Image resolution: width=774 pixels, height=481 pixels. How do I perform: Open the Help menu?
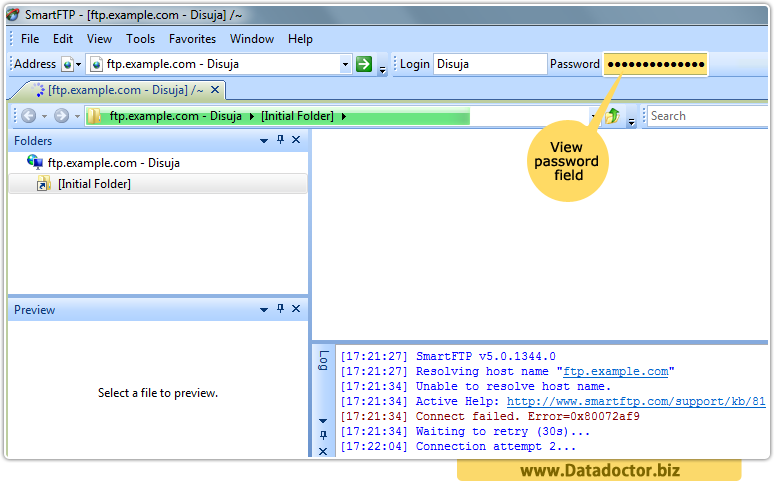[300, 39]
